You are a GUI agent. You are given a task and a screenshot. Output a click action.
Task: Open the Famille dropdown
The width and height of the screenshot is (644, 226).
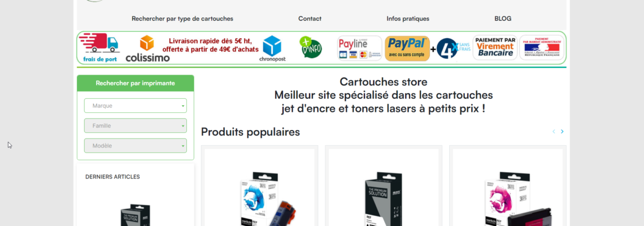pos(136,126)
